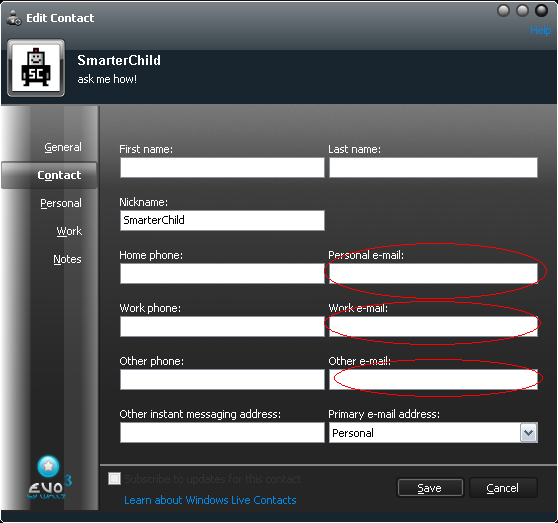This screenshot has width=558, height=523.
Task: Minimize the Edit Contact window
Action: 503,10
